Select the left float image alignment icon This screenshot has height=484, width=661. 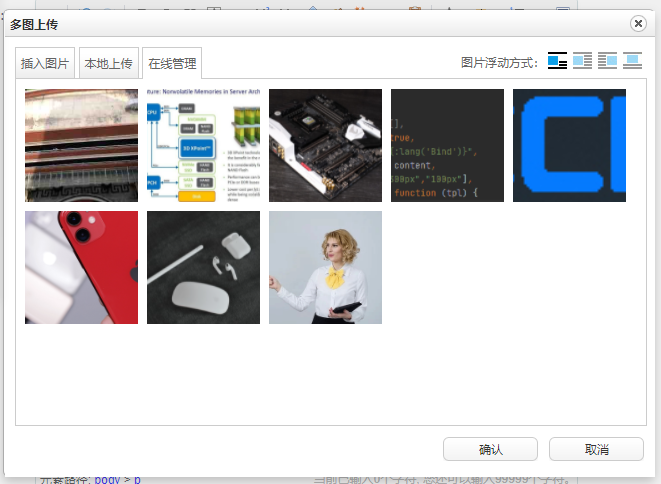point(582,61)
